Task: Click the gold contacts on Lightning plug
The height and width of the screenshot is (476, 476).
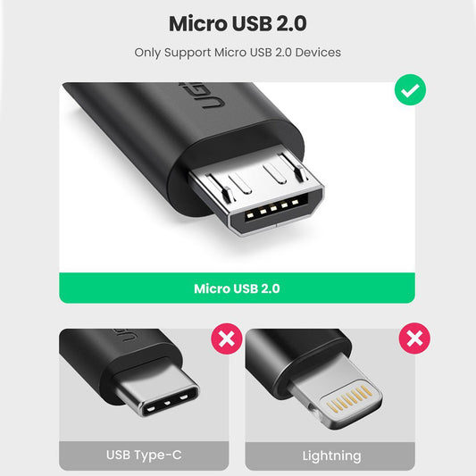Action: pos(351,398)
